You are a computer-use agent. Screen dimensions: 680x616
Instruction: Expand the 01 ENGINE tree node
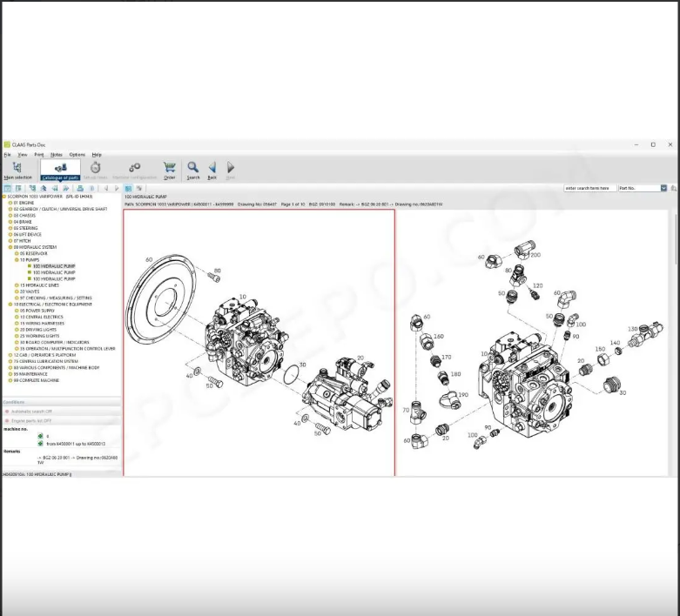pyautogui.click(x=10, y=203)
